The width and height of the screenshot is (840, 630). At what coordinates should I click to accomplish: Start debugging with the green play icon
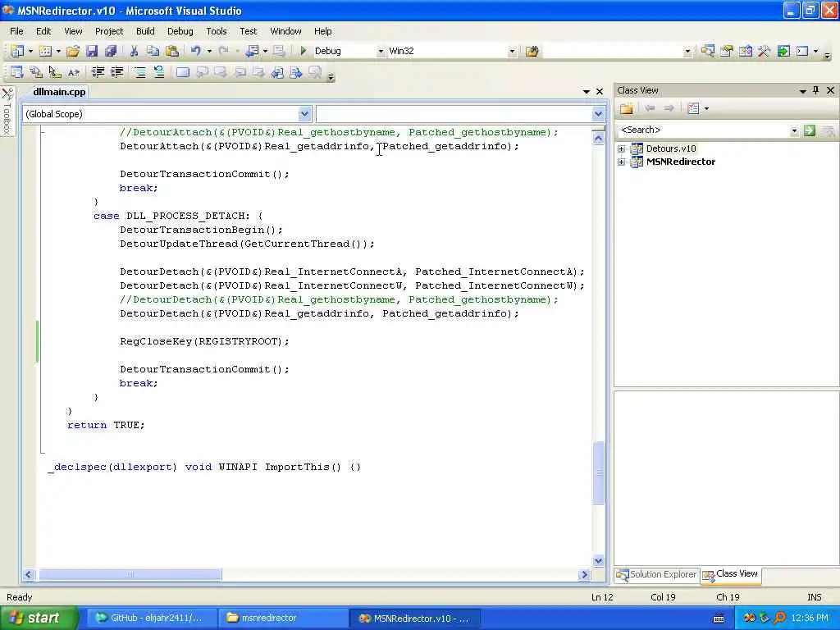click(304, 51)
